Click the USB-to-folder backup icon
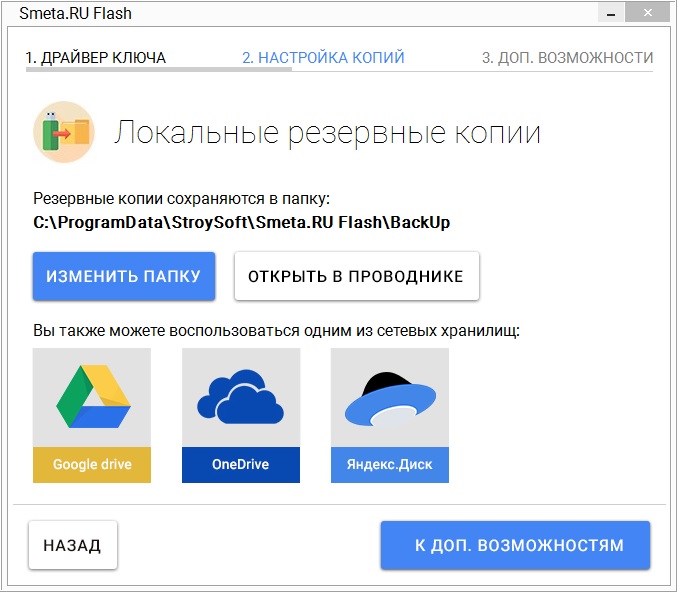Image resolution: width=677 pixels, height=592 pixels. (64, 132)
